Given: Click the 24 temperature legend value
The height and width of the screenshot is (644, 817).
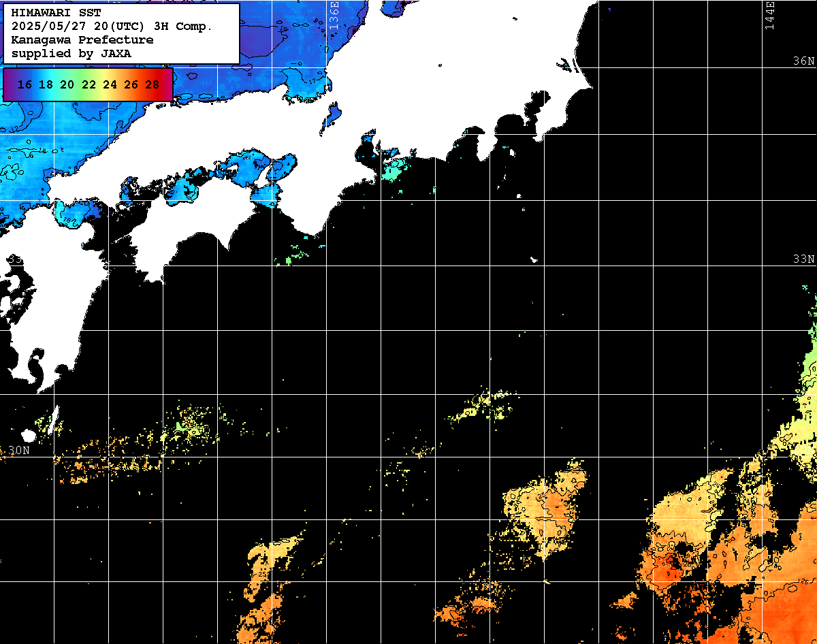Looking at the screenshot, I should pos(110,84).
